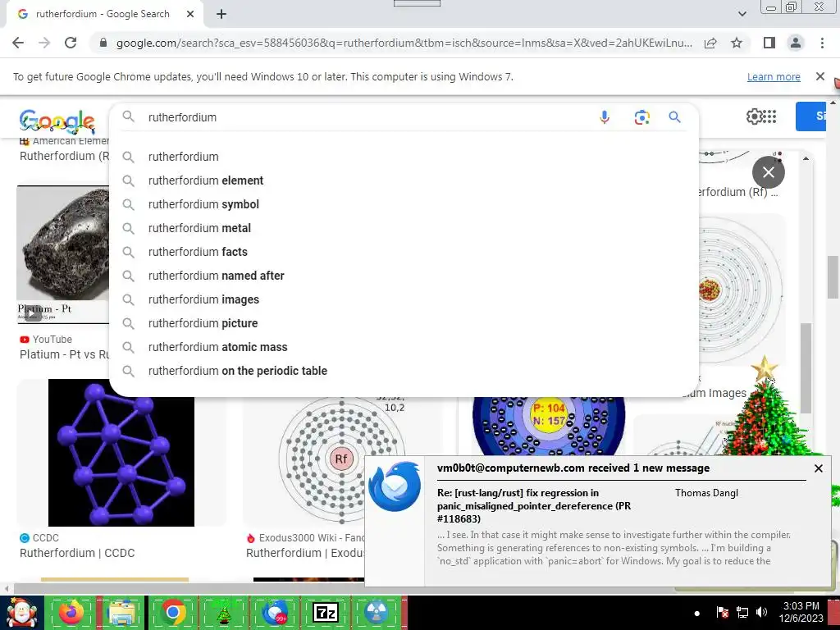The image size is (840, 630).
Task: Open the Action Center flag tray icon
Action: pyautogui.click(x=722, y=612)
